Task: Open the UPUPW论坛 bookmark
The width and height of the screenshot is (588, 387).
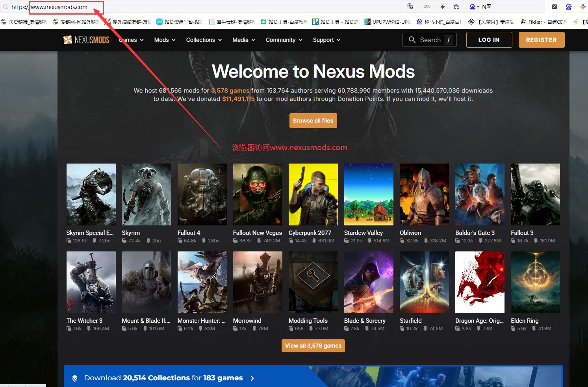Action: 388,22
